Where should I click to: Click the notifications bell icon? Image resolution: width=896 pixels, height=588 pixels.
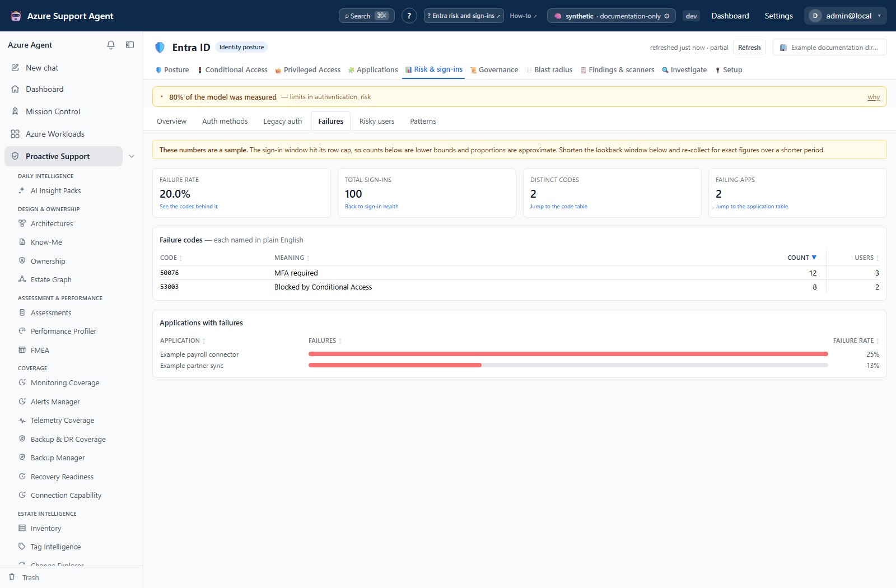[x=111, y=45]
